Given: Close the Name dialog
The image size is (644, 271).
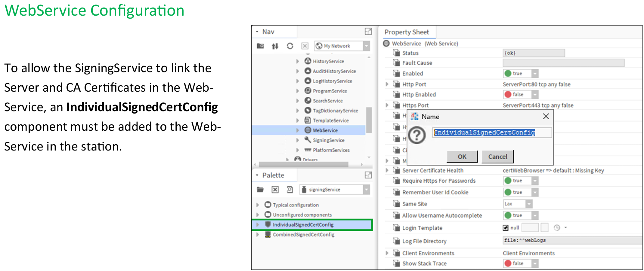Looking at the screenshot, I should click(x=546, y=117).
